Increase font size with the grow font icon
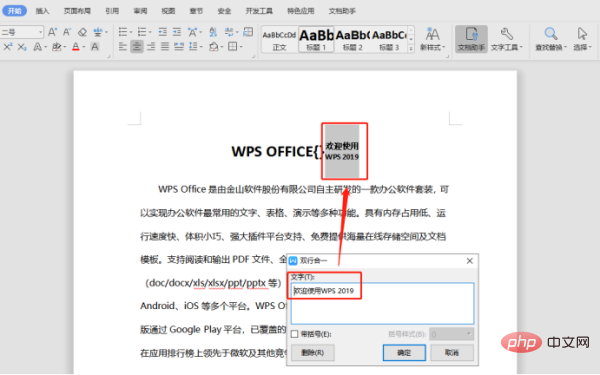Image resolution: width=600 pixels, height=375 pixels. [x=52, y=32]
